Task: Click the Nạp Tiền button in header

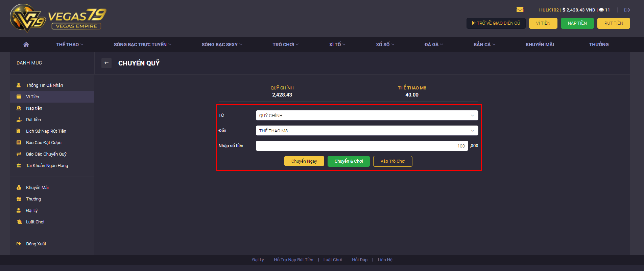Action: pos(577,23)
